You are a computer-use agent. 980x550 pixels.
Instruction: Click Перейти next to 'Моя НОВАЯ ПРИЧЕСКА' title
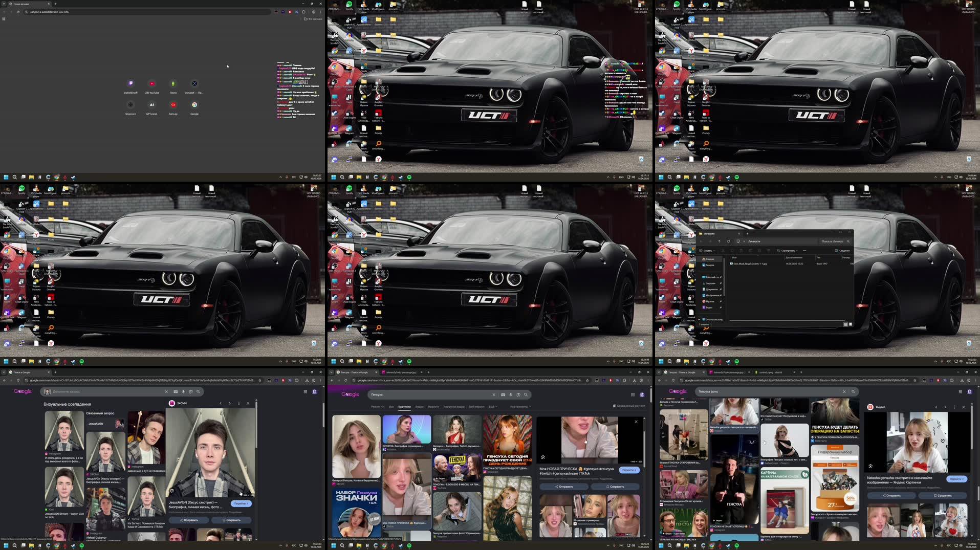coord(629,470)
